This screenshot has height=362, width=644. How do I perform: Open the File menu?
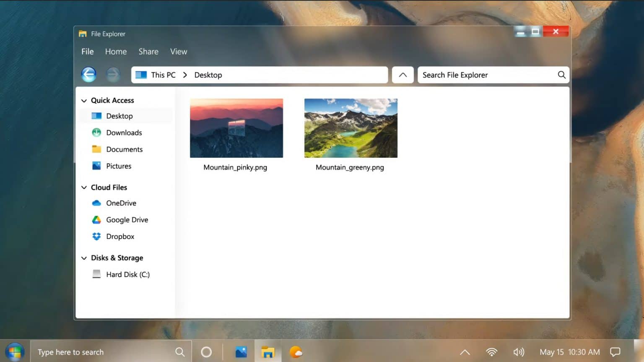pyautogui.click(x=87, y=51)
